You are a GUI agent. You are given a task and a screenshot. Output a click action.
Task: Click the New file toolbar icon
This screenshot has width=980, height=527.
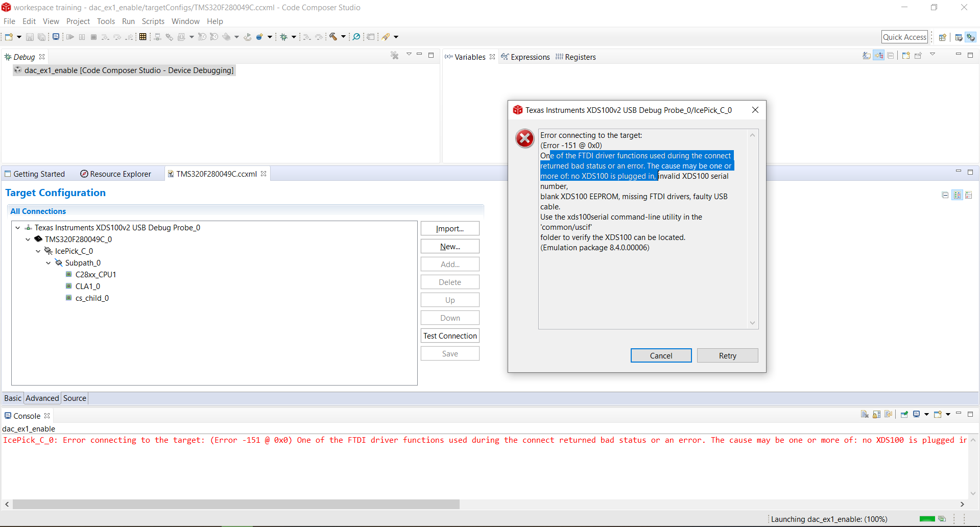(9, 37)
